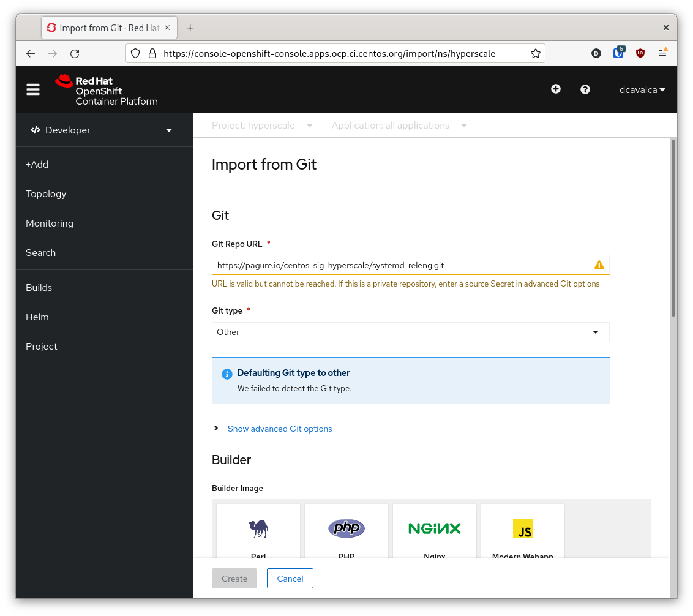Click the 'Builder Image' label
This screenshot has width=693, height=616.
point(238,488)
